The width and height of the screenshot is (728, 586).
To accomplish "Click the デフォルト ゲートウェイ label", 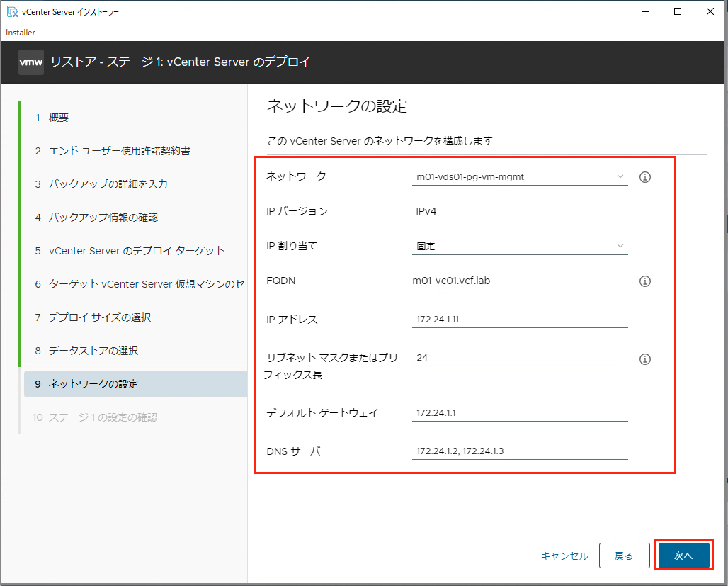I will (322, 412).
